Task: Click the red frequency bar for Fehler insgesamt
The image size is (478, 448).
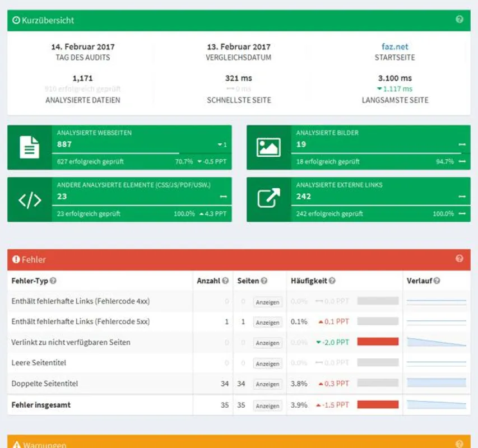Action: [378, 404]
